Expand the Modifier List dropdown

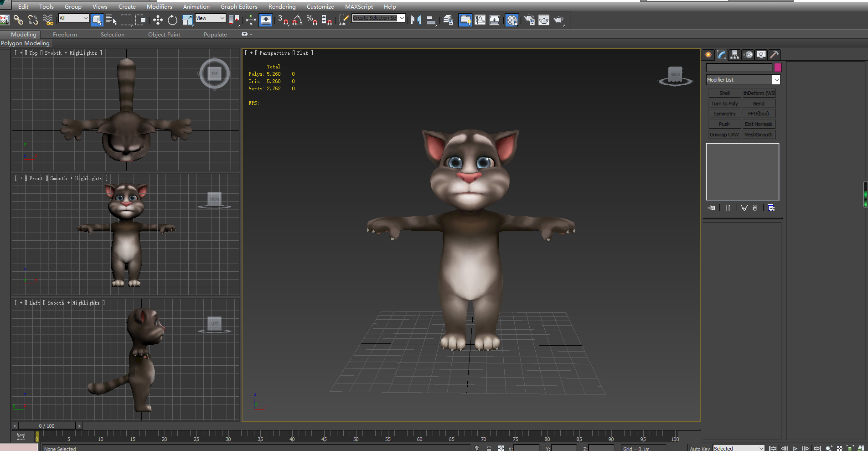(x=776, y=80)
